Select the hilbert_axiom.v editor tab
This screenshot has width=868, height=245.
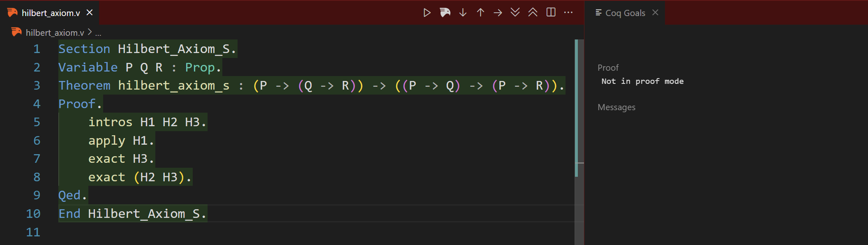click(51, 13)
